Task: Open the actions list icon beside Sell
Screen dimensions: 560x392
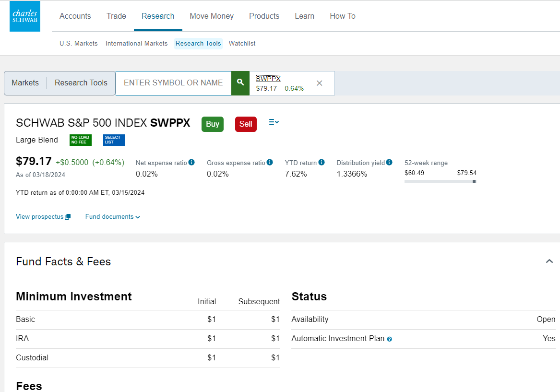Action: point(274,122)
